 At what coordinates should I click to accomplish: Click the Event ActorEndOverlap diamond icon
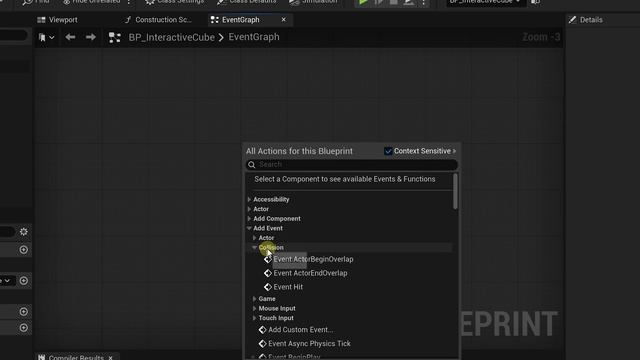point(268,273)
